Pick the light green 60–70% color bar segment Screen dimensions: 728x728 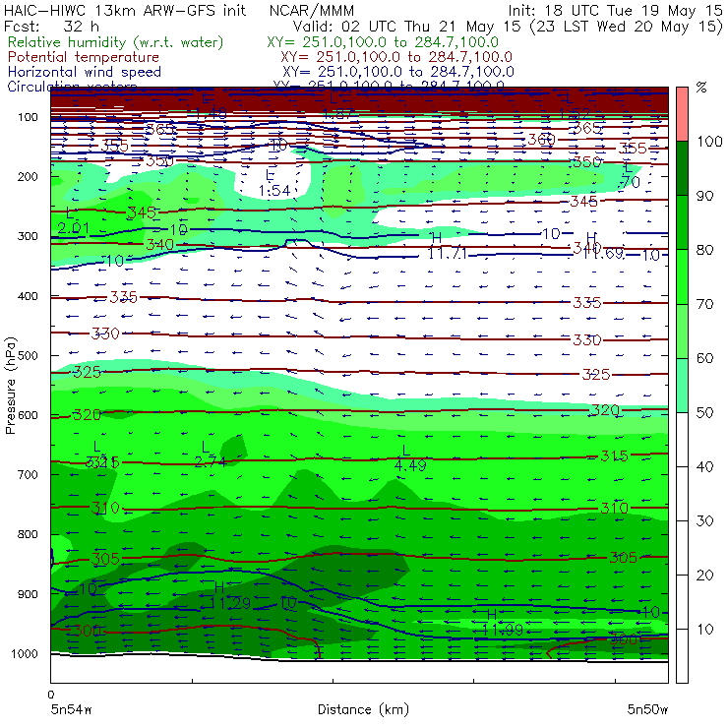click(x=682, y=331)
